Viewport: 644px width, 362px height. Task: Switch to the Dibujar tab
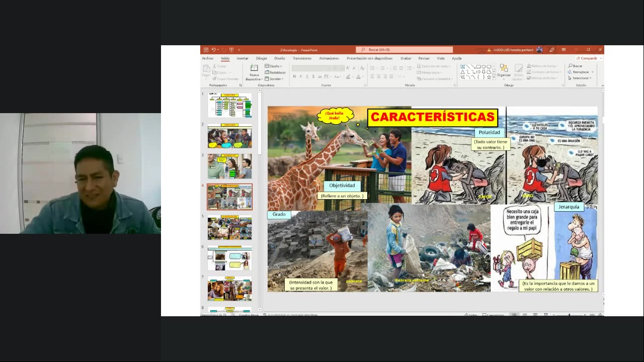pos(262,58)
